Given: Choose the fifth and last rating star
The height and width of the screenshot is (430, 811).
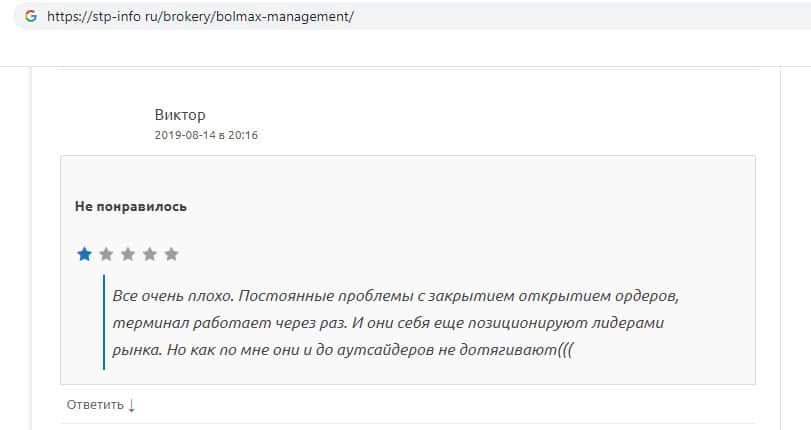Looking at the screenshot, I should (171, 254).
